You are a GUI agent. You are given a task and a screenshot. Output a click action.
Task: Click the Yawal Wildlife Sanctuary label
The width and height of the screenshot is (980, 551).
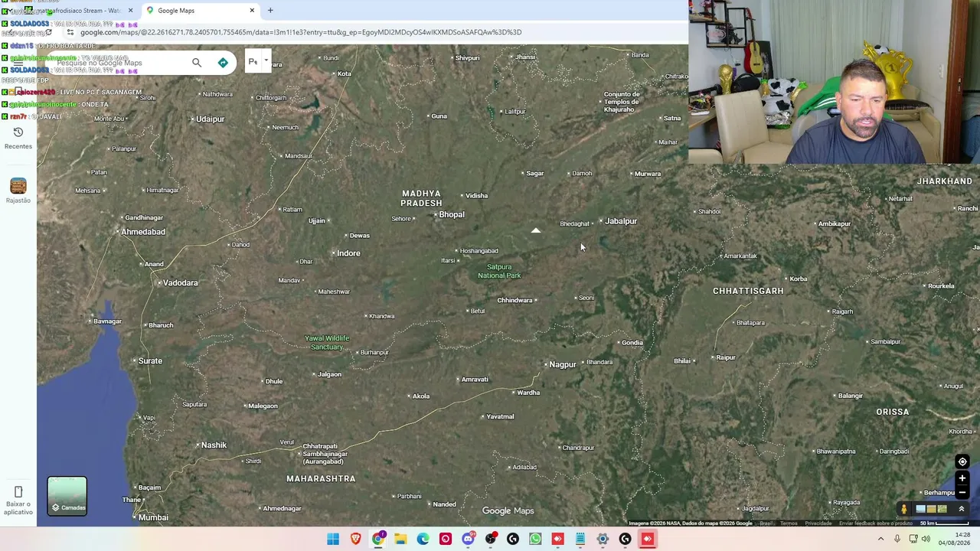coord(327,342)
